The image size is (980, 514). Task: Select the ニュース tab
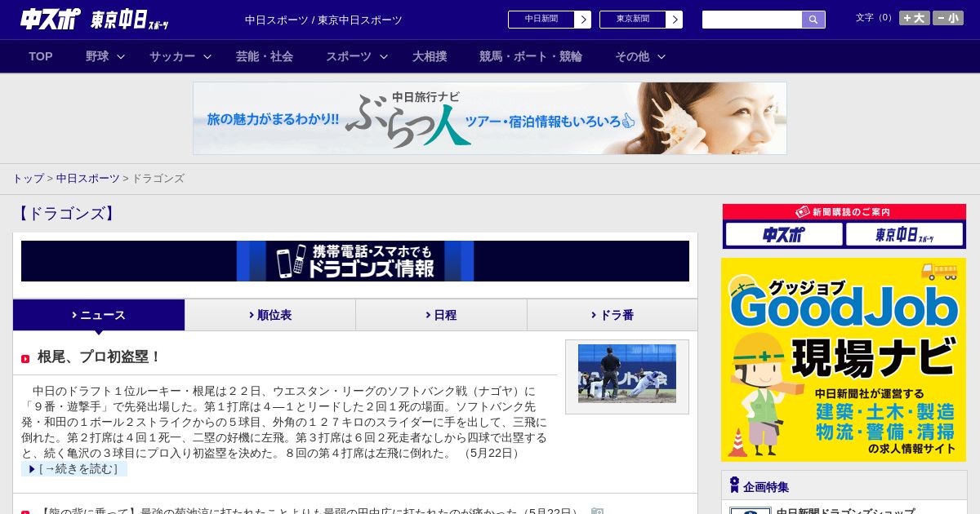pos(99,315)
